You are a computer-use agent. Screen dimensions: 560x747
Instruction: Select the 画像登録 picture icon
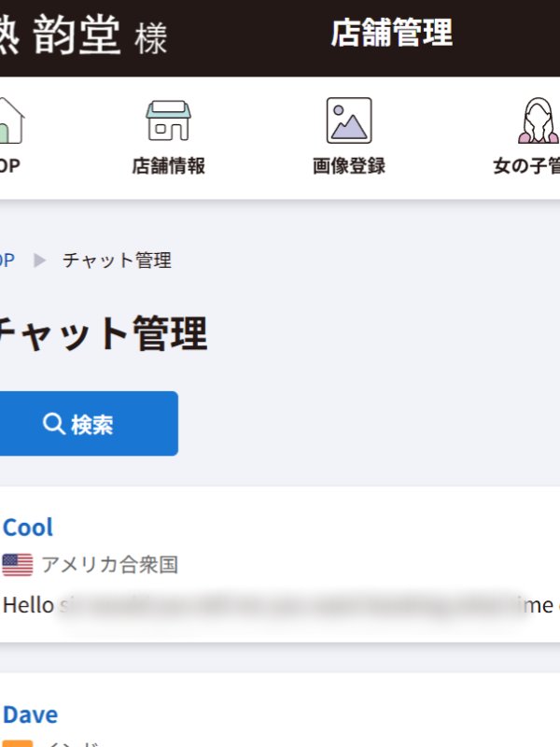click(349, 120)
